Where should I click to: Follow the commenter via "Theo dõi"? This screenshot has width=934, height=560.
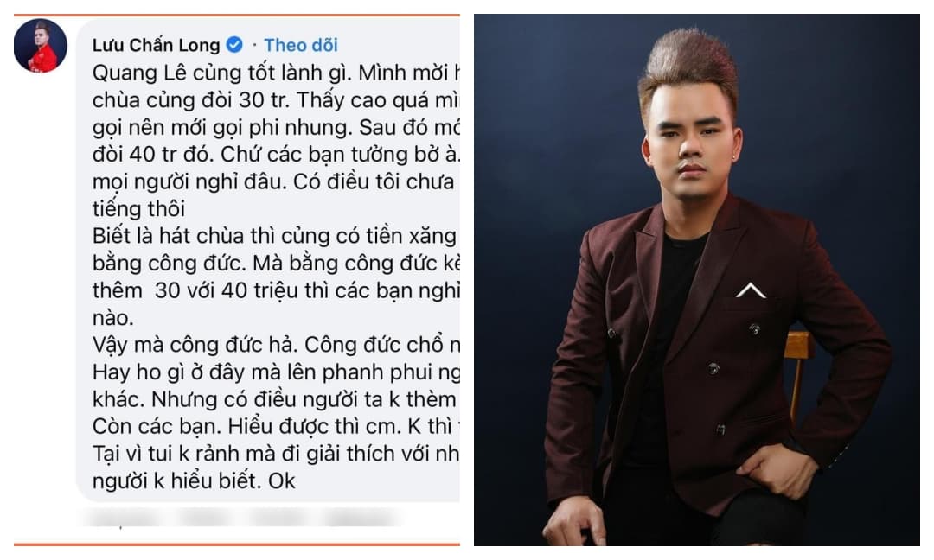coord(301,45)
